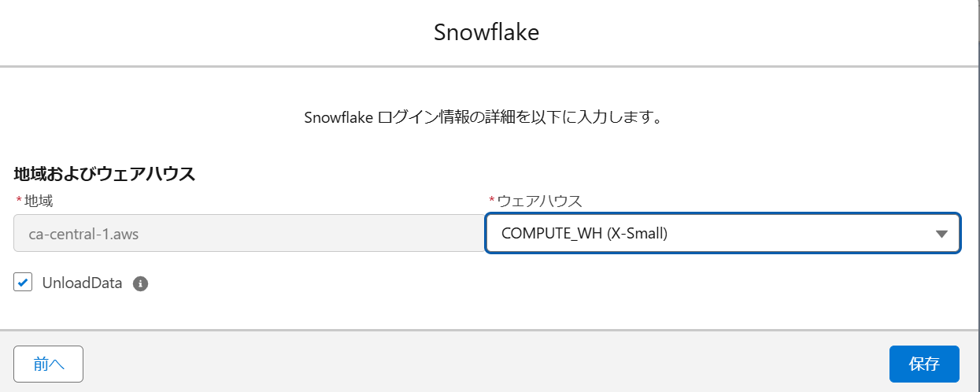The width and height of the screenshot is (980, 392).
Task: Go back with the 前へ button
Action: (x=48, y=364)
